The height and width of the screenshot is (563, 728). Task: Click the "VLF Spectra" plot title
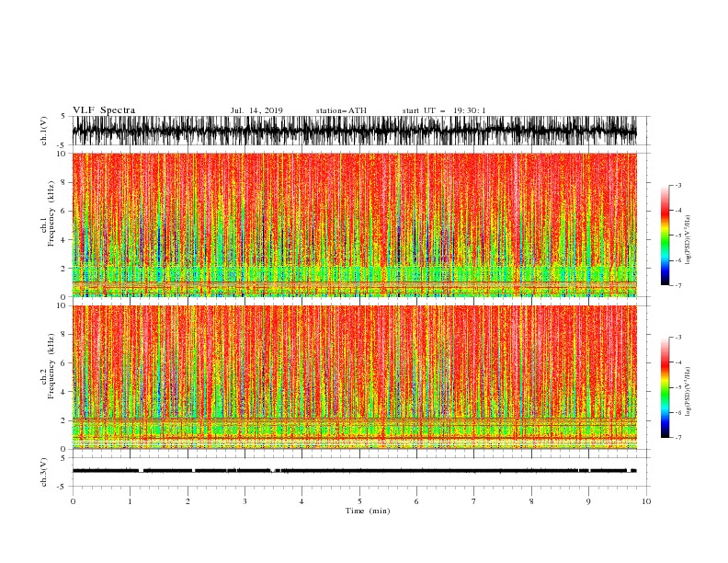click(104, 110)
